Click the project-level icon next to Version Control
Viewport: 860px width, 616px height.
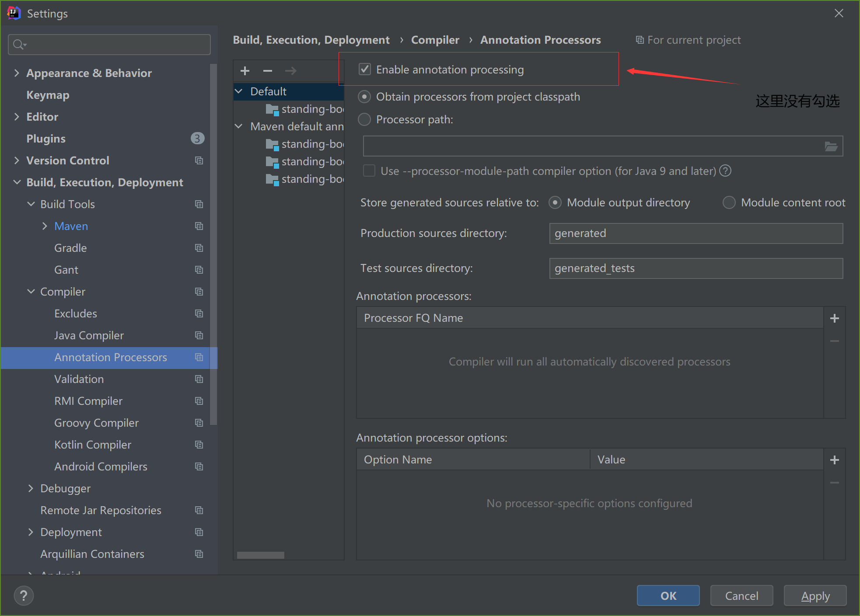pyautogui.click(x=199, y=160)
